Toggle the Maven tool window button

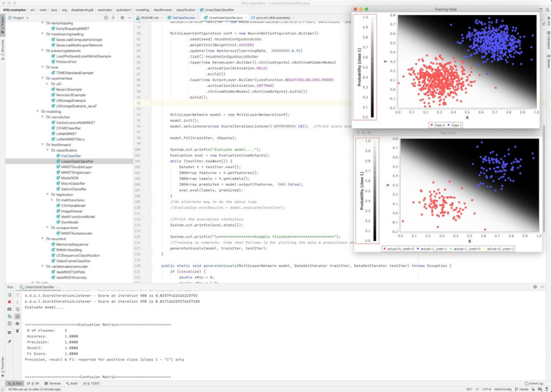(549, 61)
